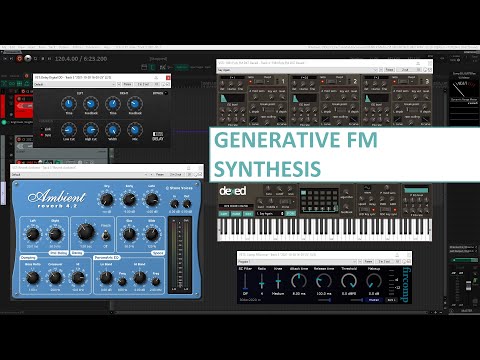Toggle Show Voices in Ambient reverb
Image resolution: width=480 pixels, height=360 pixels.
point(179,188)
